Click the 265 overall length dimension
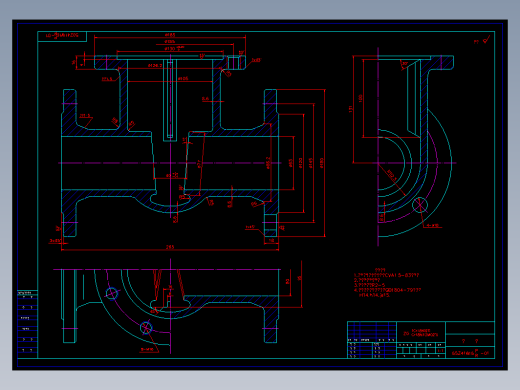 coord(170,247)
